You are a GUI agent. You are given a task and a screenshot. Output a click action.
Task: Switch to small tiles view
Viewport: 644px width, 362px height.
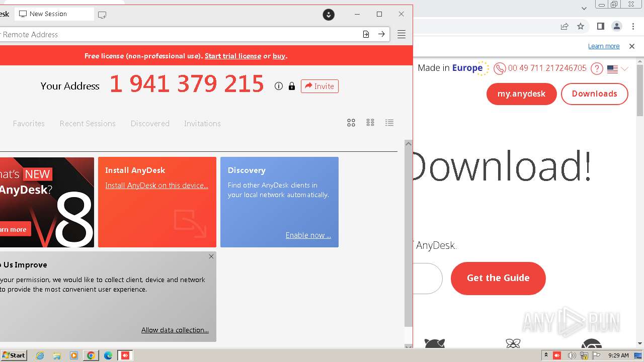[x=370, y=123]
